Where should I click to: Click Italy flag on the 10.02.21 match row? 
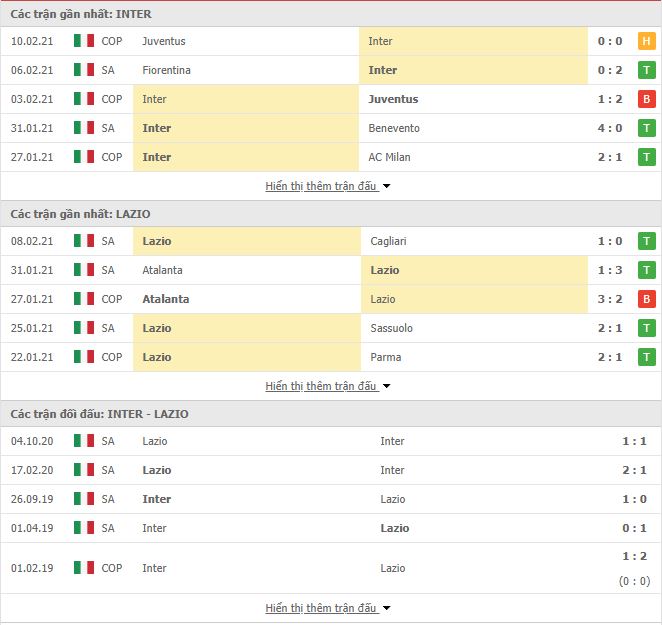[x=84, y=41]
